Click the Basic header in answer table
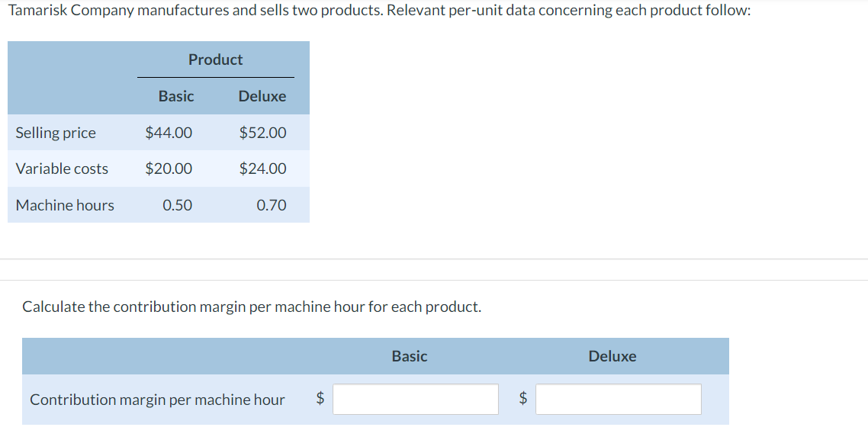The width and height of the screenshot is (868, 440). pyautogui.click(x=410, y=356)
